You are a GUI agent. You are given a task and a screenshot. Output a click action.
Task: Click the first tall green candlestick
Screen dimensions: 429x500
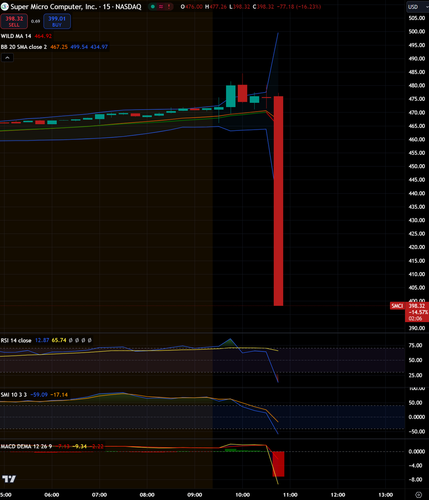(231, 96)
